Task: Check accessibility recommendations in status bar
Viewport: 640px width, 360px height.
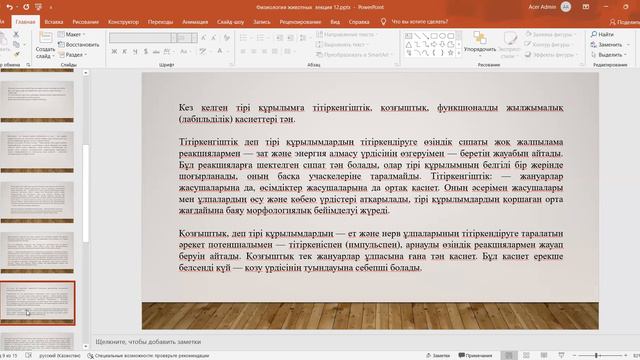Action: click(x=148, y=356)
